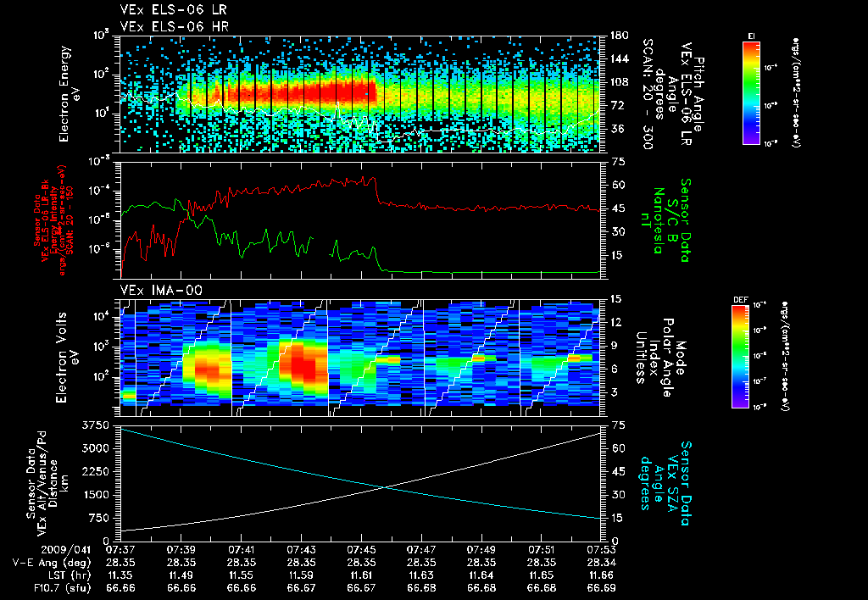Click the 3000 km altitude tick label
This screenshot has height=600, width=868.
point(95,448)
